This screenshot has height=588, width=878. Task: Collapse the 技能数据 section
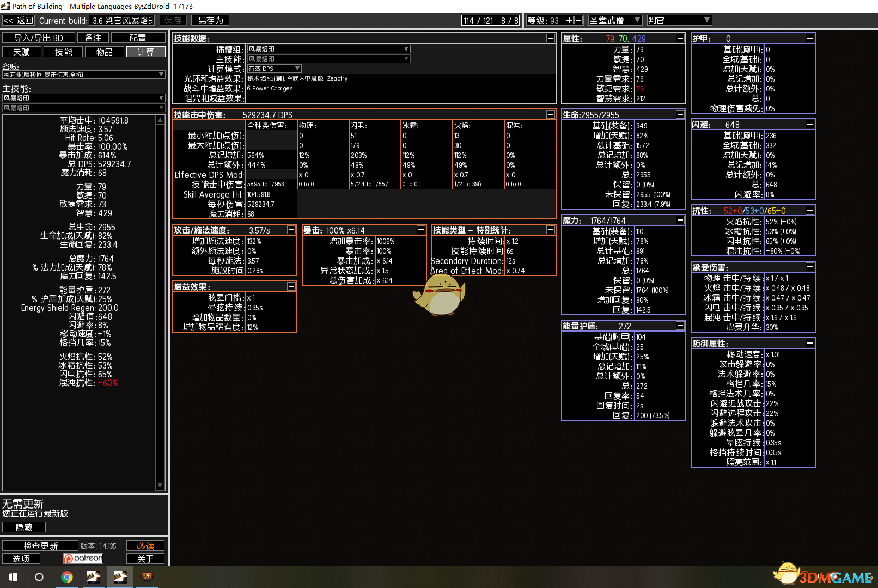click(550, 38)
